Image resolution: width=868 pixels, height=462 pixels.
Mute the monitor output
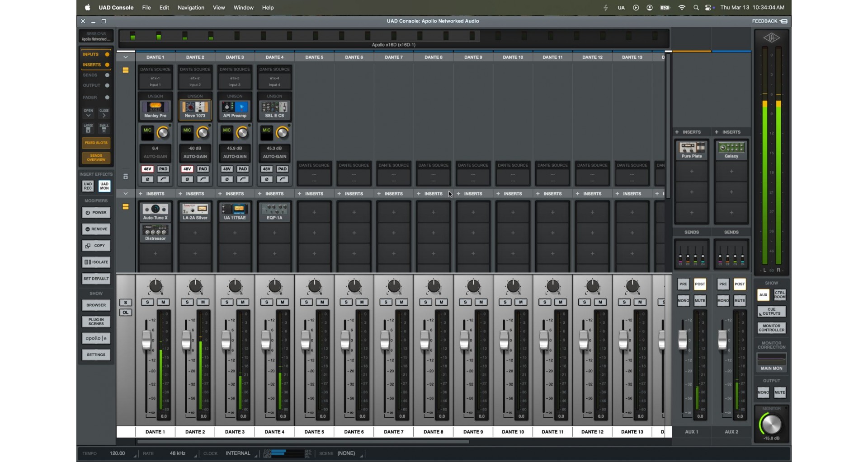click(x=780, y=392)
